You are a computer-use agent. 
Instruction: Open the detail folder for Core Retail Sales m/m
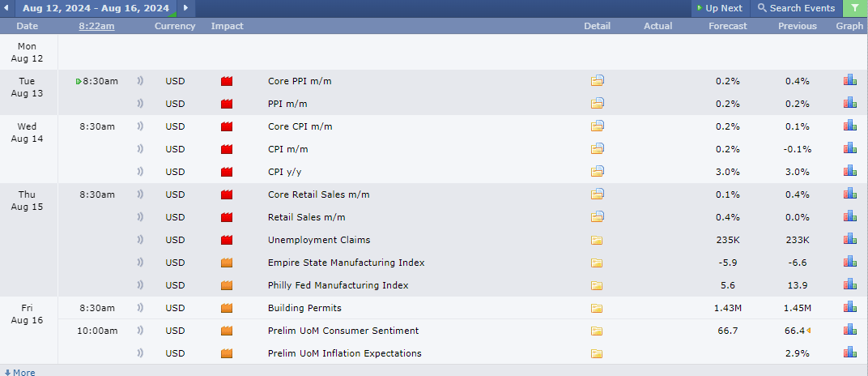tap(597, 194)
